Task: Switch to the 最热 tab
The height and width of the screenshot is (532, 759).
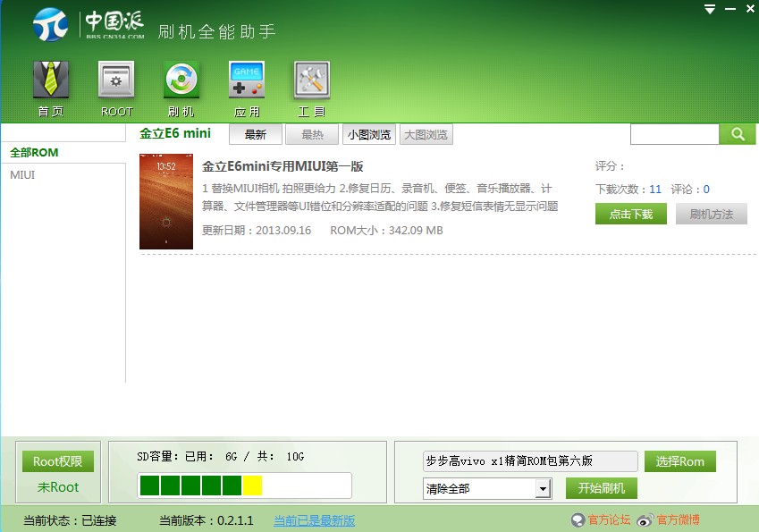Action: (x=312, y=135)
